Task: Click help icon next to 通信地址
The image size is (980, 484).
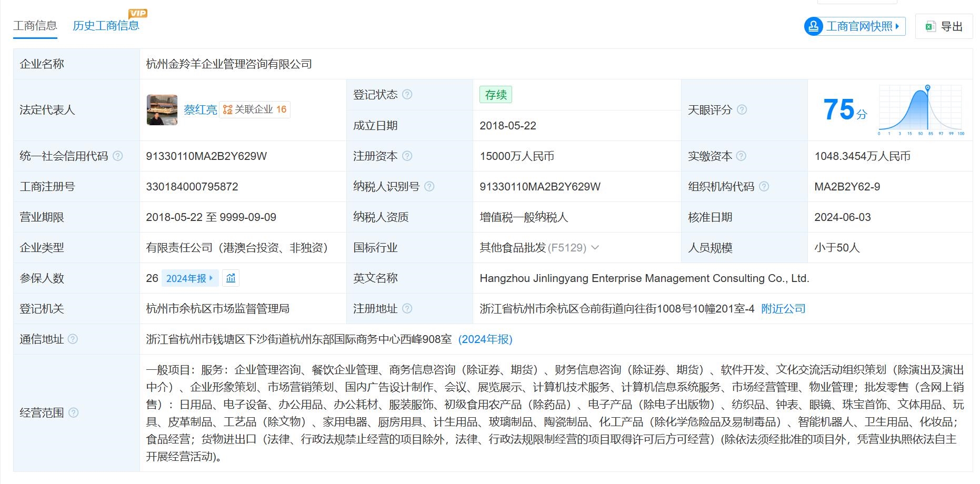Action: tap(73, 339)
